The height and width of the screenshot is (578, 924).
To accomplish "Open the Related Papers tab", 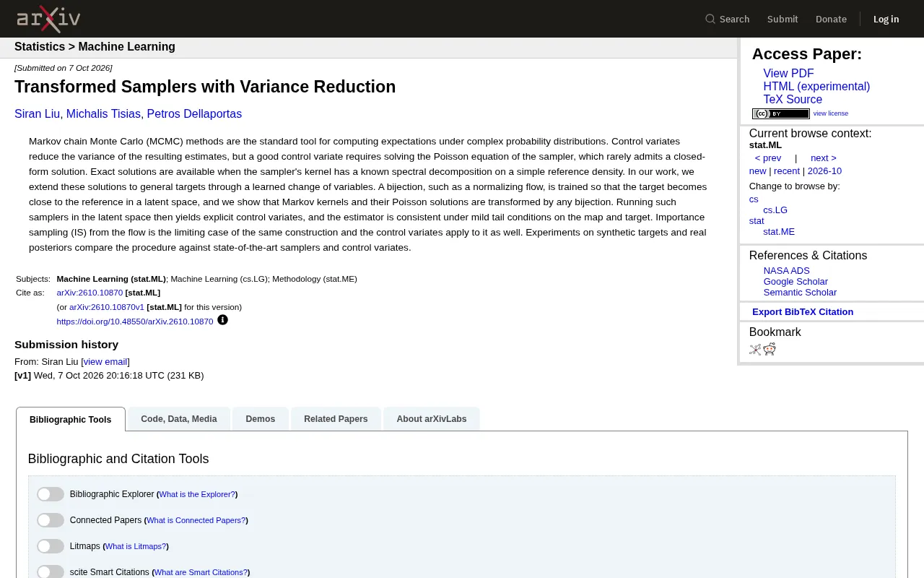I will click(336, 419).
